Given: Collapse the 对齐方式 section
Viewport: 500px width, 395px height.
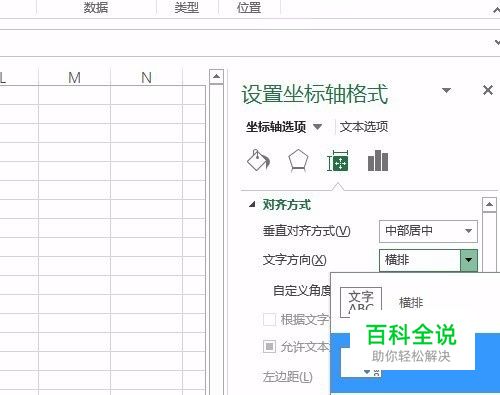Looking at the screenshot, I should point(252,204).
